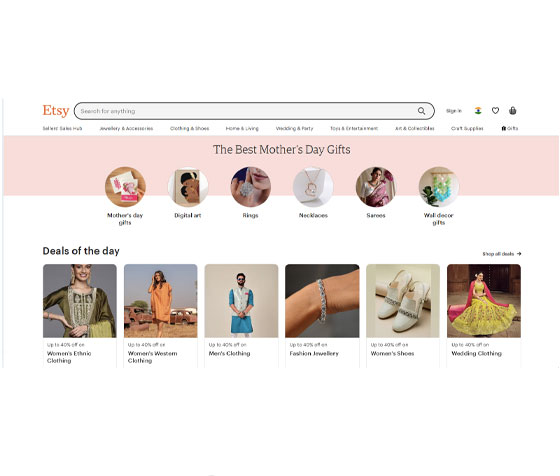Open favourites heart icon
Image resolution: width=560 pixels, height=476 pixels.
click(x=495, y=111)
